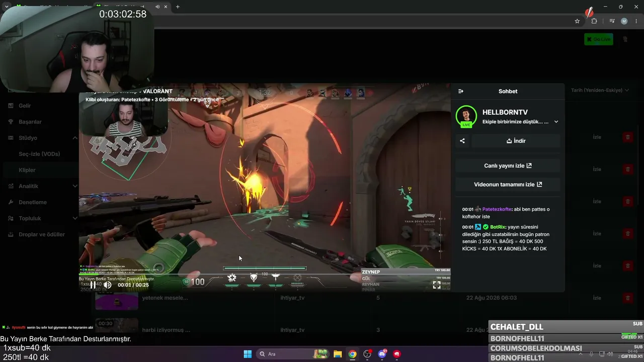Open a new browser tab
Viewport: 644px width, 362px height.
click(x=178, y=7)
